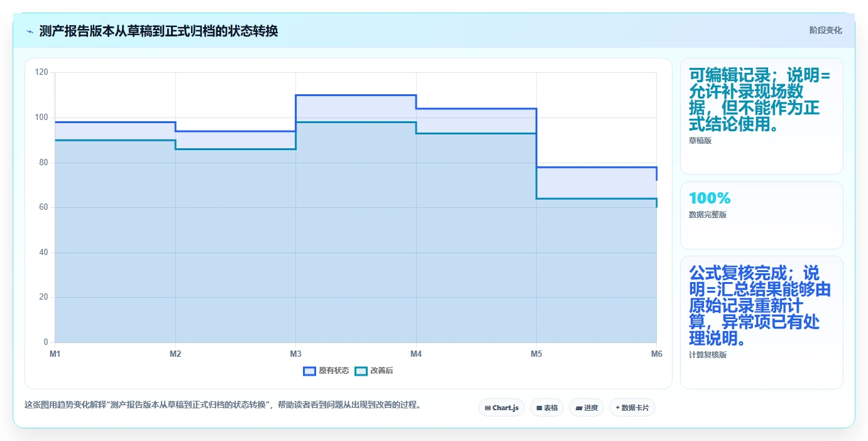
Task: Click the 60 y-axis tick label
Action: tap(43, 207)
